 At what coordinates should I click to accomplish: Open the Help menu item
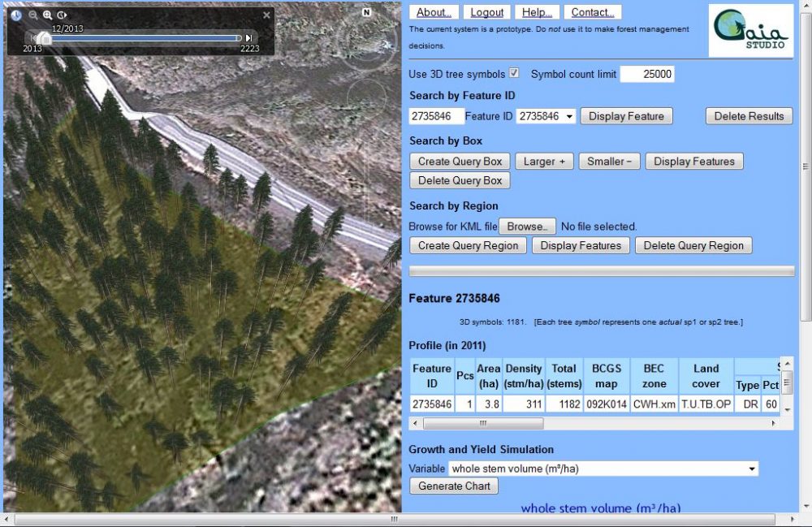(537, 12)
